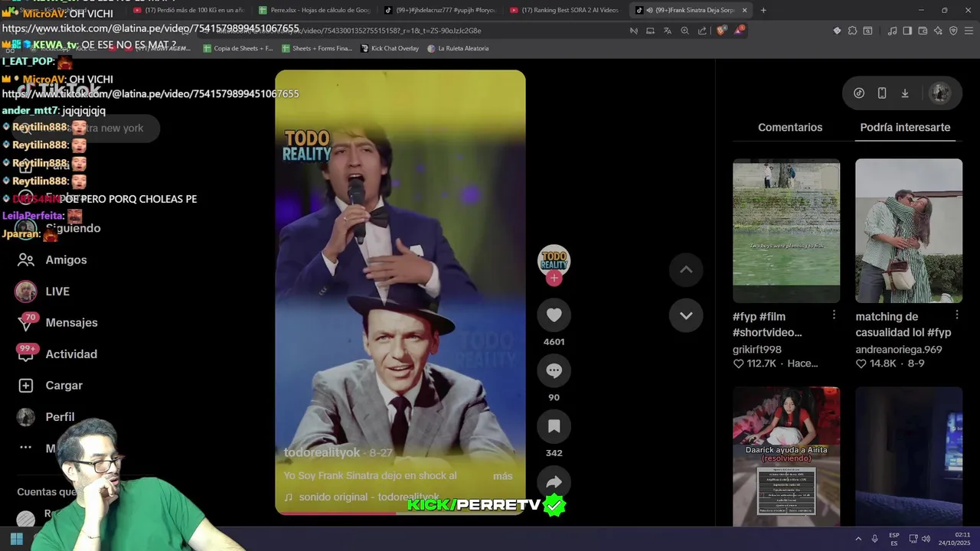Open 'sonido original - todorealityok' sound link
Screen dimensions: 980x551
click(369, 497)
